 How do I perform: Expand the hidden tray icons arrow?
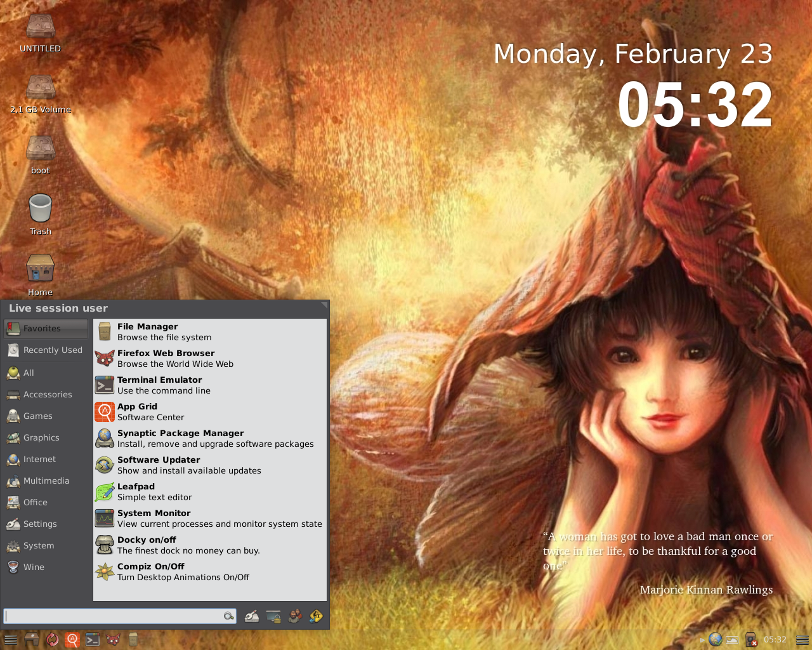(702, 640)
